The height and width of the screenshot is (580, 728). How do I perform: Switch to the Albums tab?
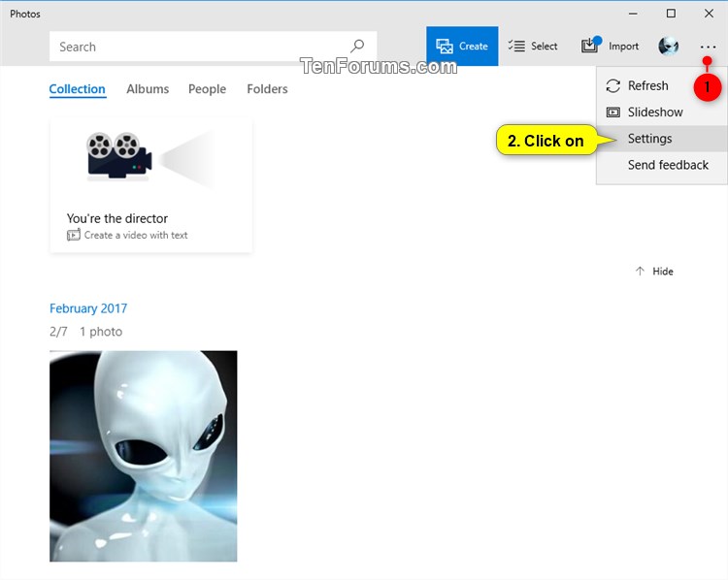coord(148,88)
